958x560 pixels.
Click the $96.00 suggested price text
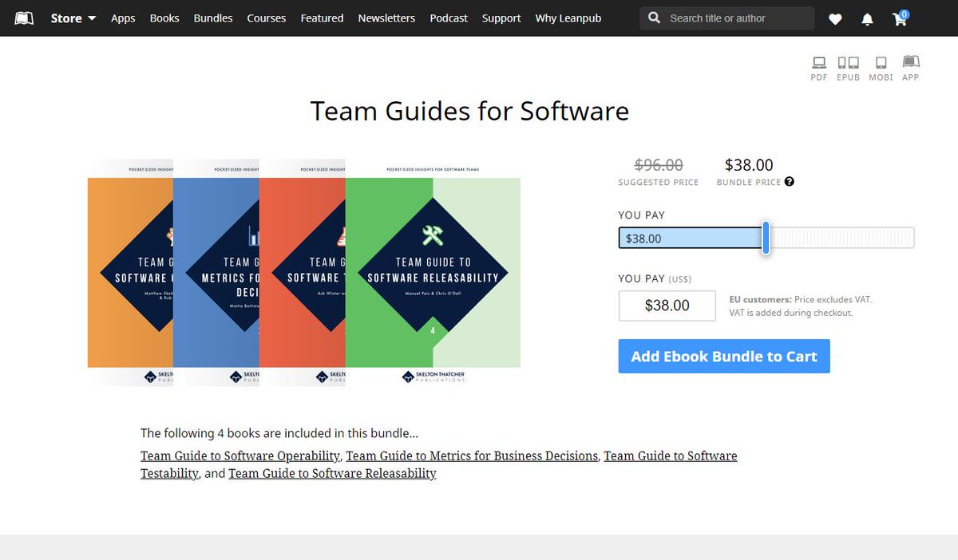[x=659, y=165]
